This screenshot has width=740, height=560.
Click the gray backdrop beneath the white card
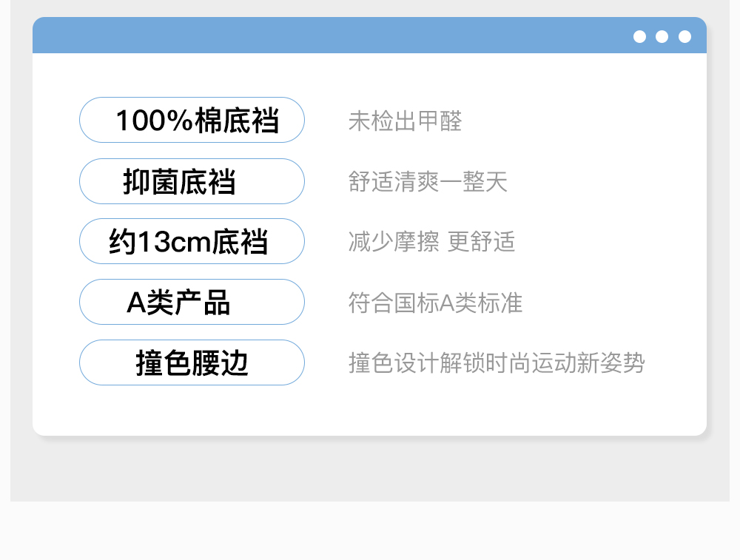[x=370, y=470]
